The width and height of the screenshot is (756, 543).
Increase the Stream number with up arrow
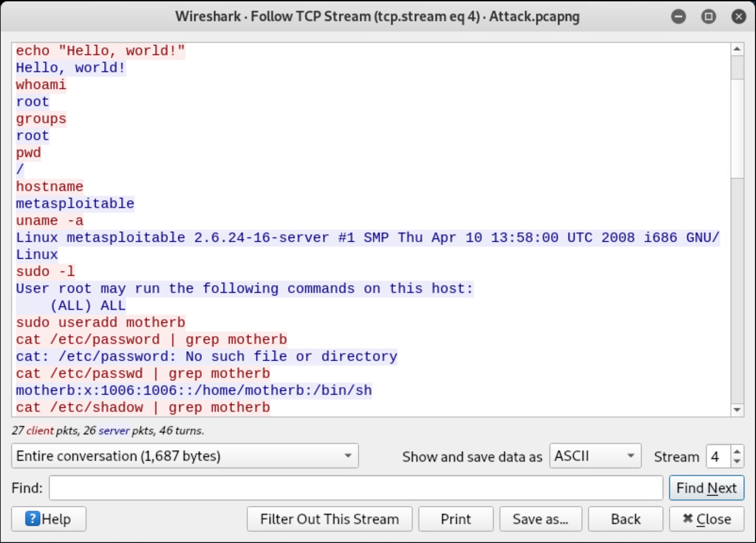(737, 452)
